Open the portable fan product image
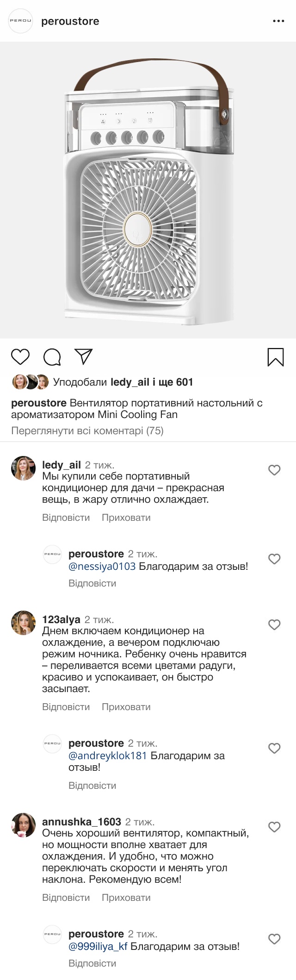Screen dimensions: 296x980 (148, 190)
